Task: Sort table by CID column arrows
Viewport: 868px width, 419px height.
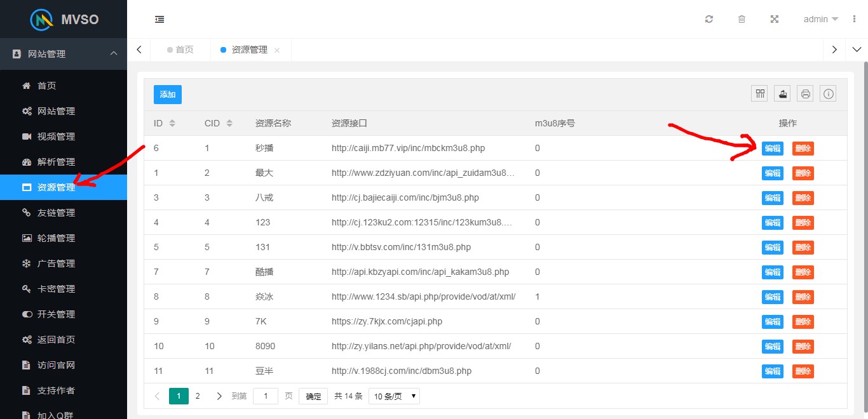Action: tap(229, 123)
